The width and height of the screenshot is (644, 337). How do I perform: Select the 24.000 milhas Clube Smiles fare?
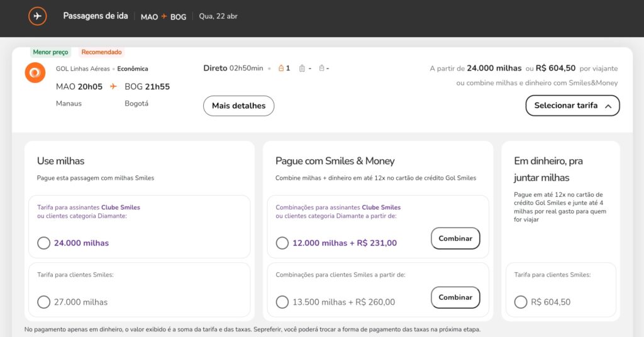(43, 243)
